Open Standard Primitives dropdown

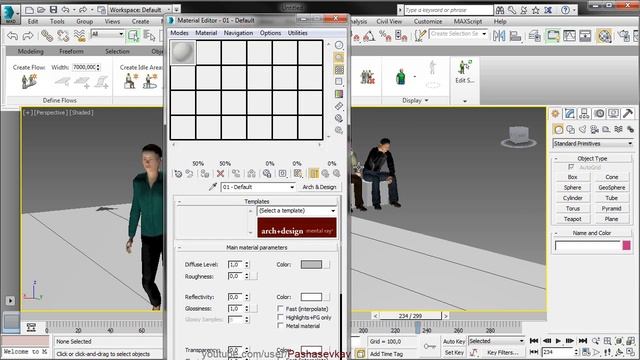pos(593,144)
